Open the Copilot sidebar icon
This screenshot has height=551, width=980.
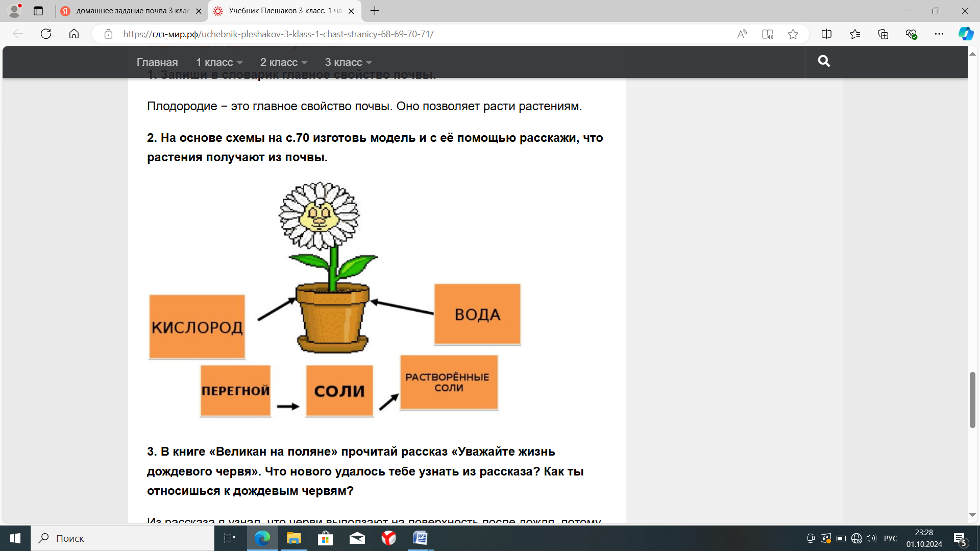click(x=966, y=34)
